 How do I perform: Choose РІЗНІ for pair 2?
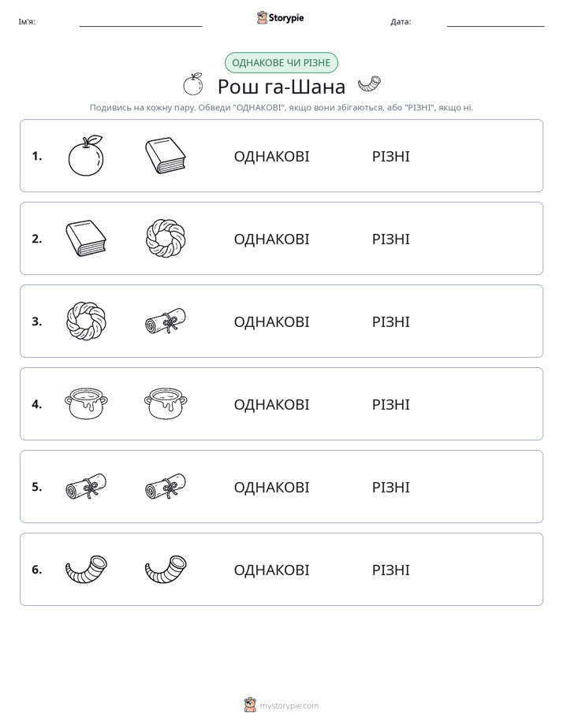(390, 239)
